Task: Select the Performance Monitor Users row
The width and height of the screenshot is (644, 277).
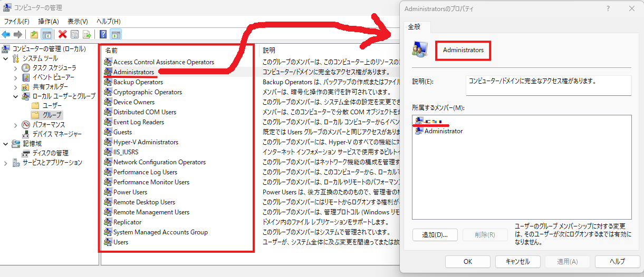Action: pyautogui.click(x=151, y=182)
